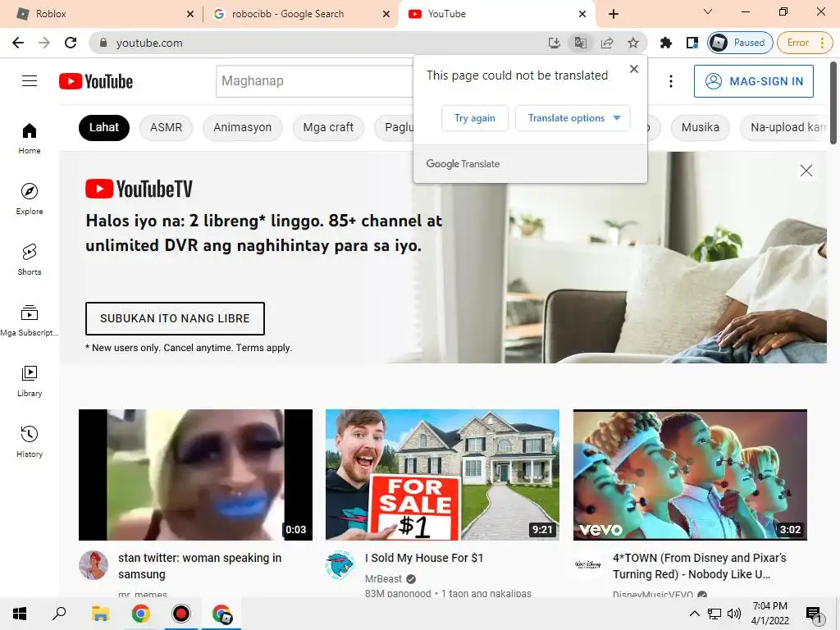Image resolution: width=840 pixels, height=630 pixels.
Task: Click the translate icon in address bar
Action: point(580,43)
